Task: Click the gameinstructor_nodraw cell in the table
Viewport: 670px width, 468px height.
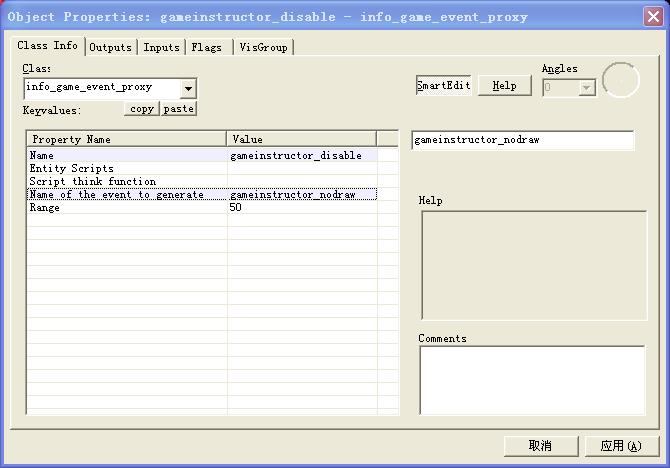Action: point(302,194)
